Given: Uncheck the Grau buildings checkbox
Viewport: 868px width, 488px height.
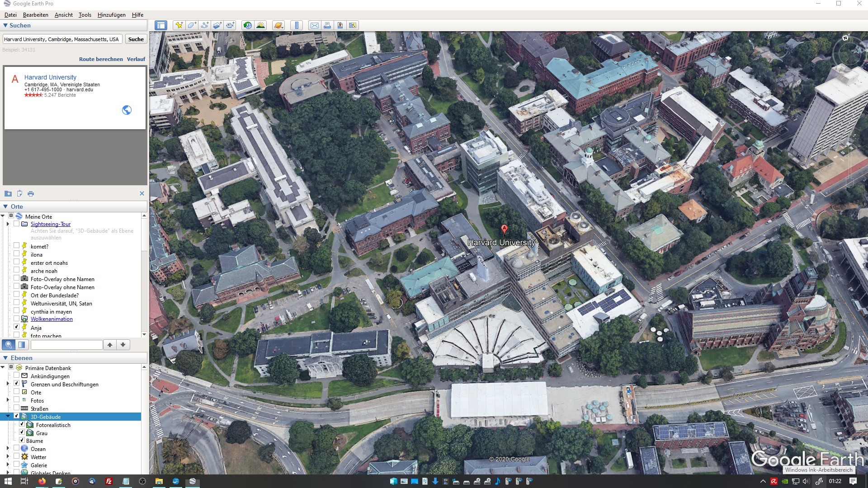Looking at the screenshot, I should click(x=22, y=432).
